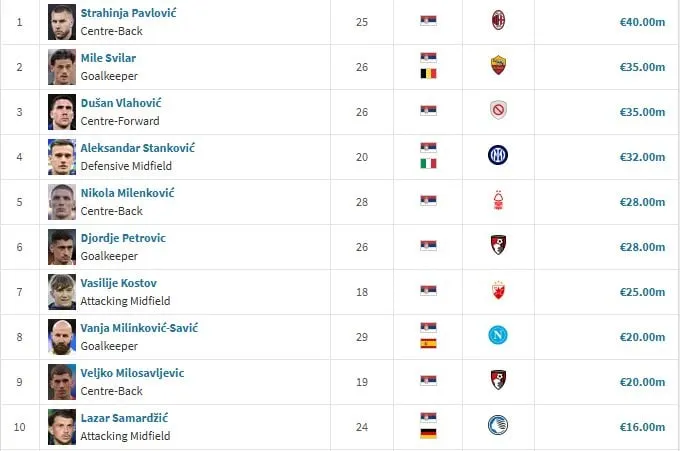Click Nikola Milenković portrait thumbnail
Screen dimensions: 680x451
(62, 202)
